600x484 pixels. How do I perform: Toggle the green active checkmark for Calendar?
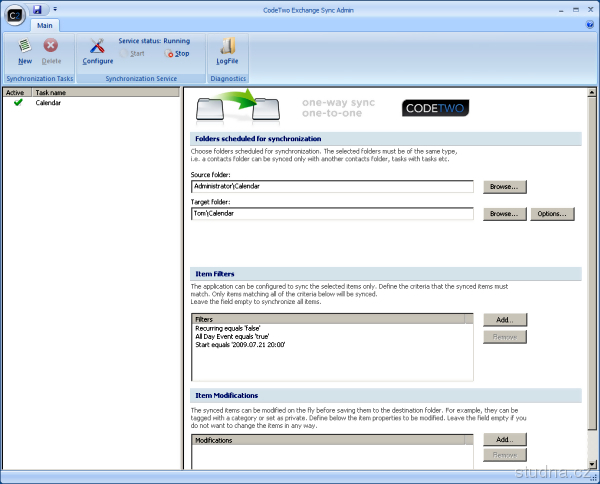(x=18, y=103)
